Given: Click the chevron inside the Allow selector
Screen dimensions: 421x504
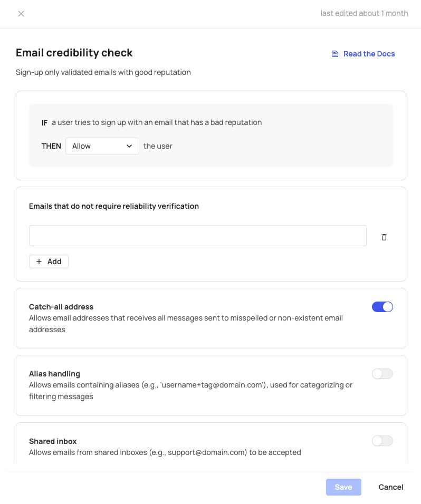Looking at the screenshot, I should pos(129,146).
